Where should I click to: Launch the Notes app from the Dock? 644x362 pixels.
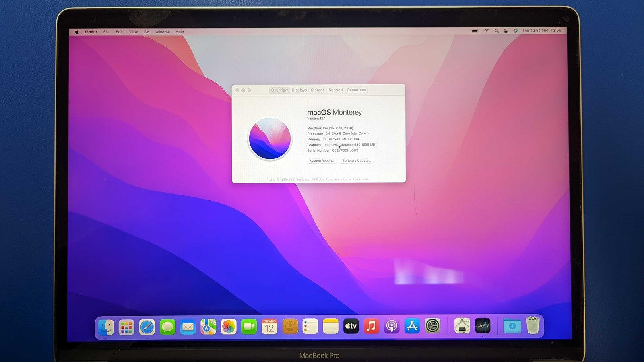(x=330, y=326)
